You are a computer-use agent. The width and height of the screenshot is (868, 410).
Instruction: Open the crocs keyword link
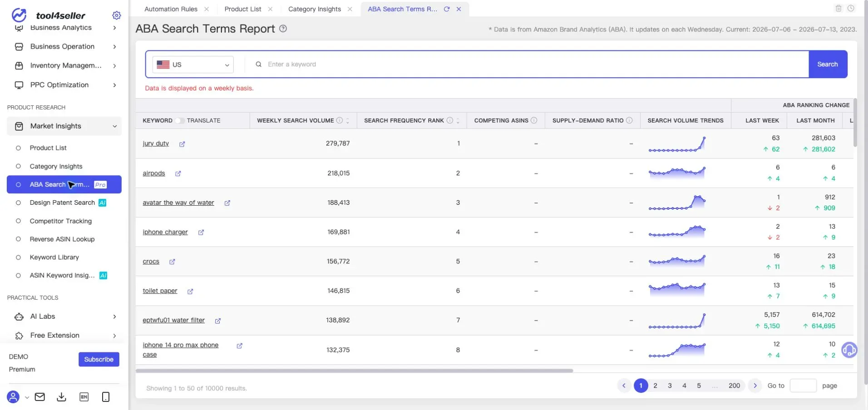(151, 262)
